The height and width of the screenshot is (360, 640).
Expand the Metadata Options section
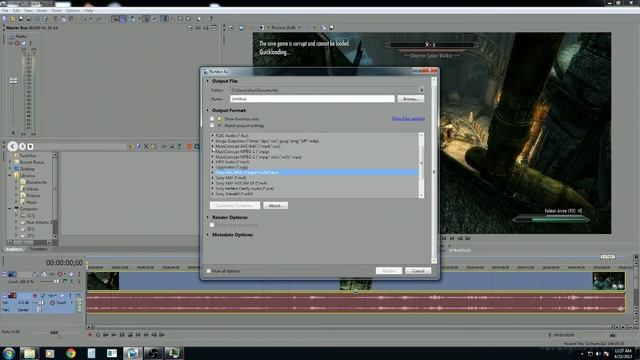pyautogui.click(x=207, y=235)
